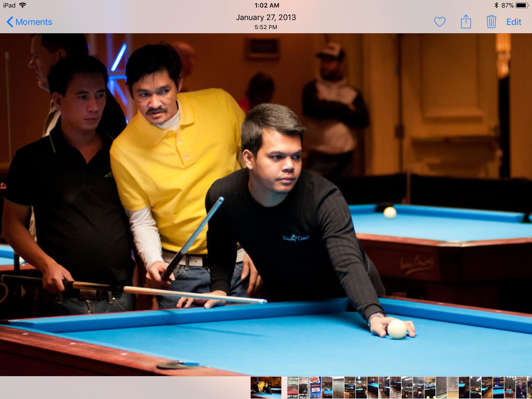Go back to Moments
Image resolution: width=532 pixels, height=399 pixels.
point(29,22)
